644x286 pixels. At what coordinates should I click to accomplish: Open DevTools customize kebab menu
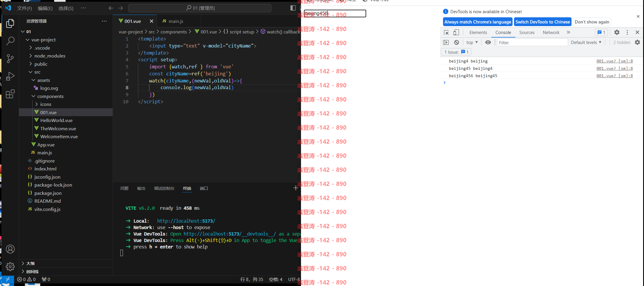coord(627,33)
